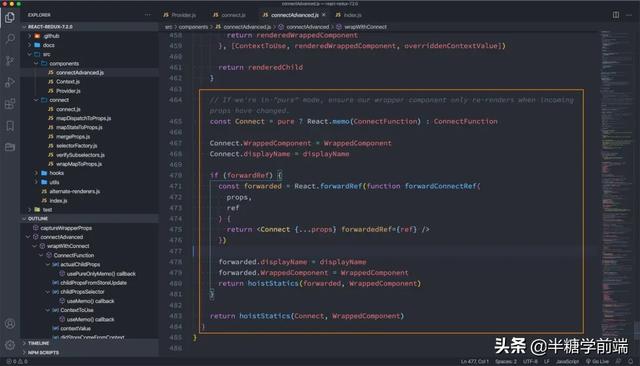640x366 pixels.
Task: Collapse the OUTLINE section
Action: coord(90,219)
